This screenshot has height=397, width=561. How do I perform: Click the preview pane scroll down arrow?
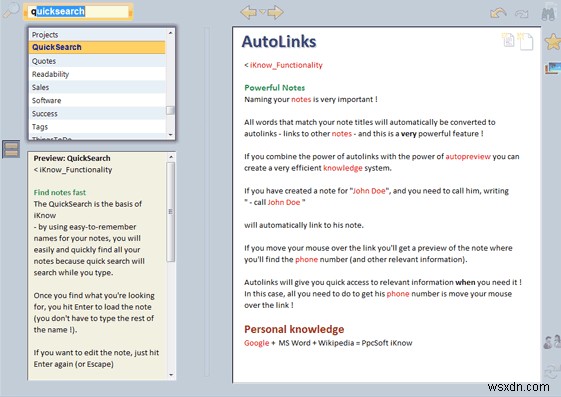(x=171, y=375)
